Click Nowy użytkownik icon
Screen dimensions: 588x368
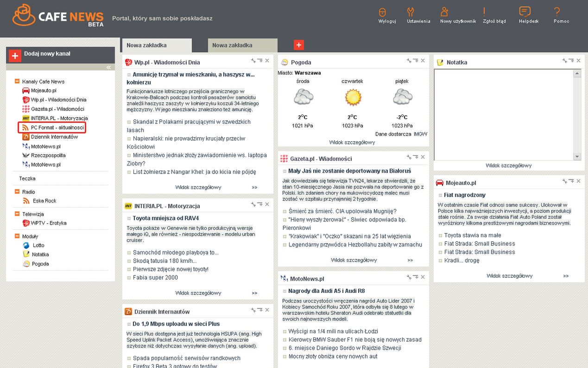[x=444, y=12]
